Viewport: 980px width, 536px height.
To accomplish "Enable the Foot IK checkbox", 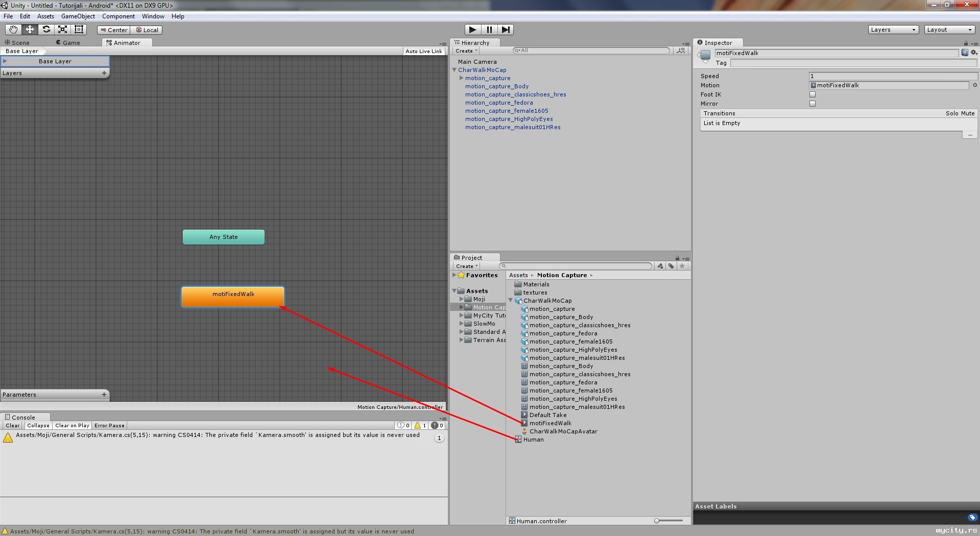I will pyautogui.click(x=812, y=94).
